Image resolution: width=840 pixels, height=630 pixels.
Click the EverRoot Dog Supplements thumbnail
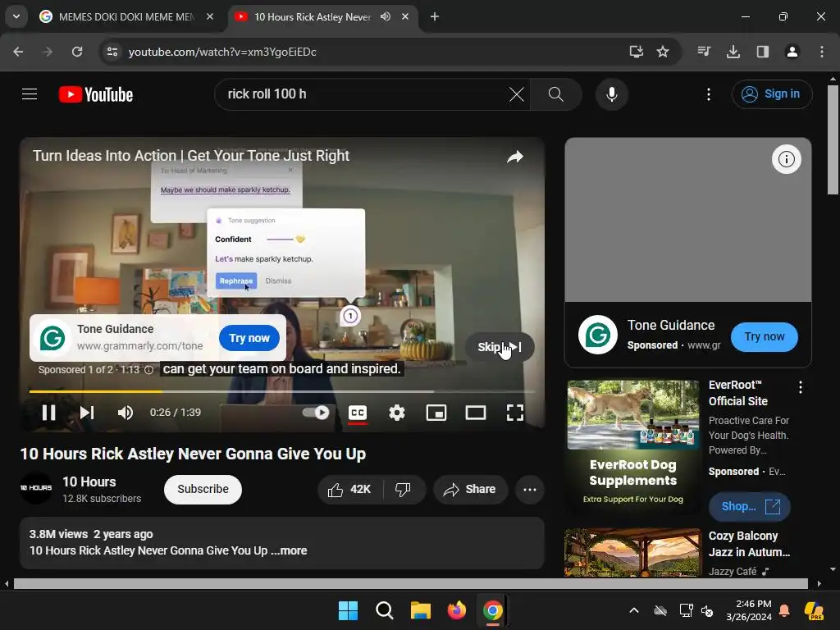[x=632, y=445]
